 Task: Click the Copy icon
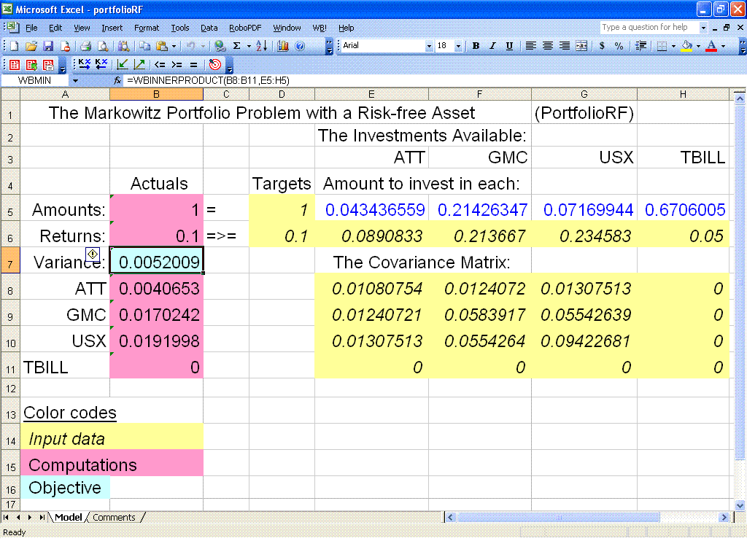145,46
